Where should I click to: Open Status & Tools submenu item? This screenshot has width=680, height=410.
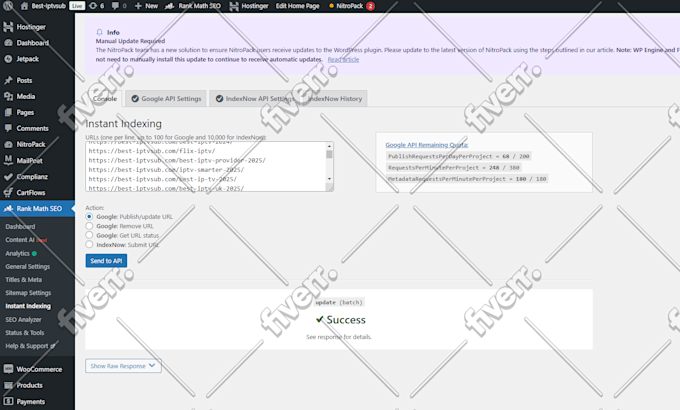pos(24,332)
